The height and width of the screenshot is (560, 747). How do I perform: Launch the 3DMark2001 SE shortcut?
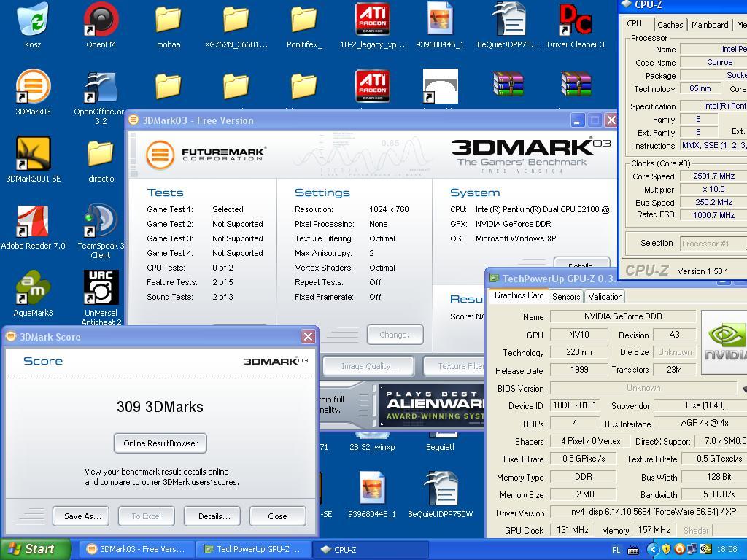tap(33, 160)
